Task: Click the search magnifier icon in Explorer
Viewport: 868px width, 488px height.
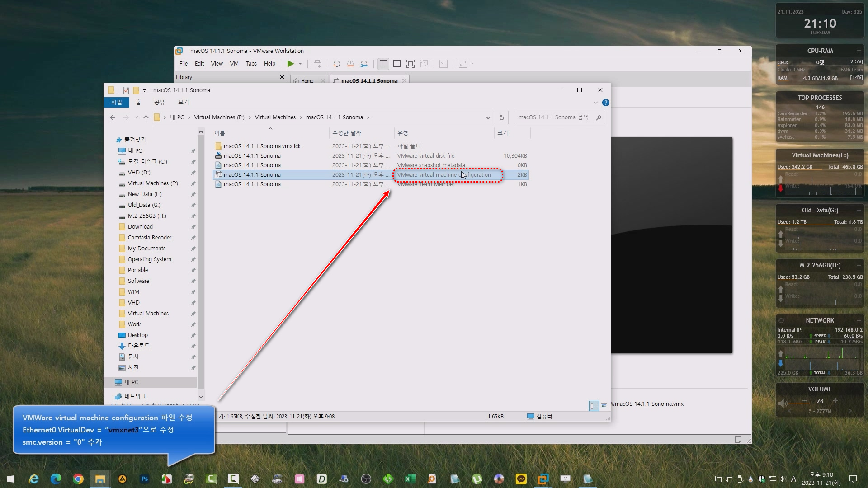Action: point(599,117)
